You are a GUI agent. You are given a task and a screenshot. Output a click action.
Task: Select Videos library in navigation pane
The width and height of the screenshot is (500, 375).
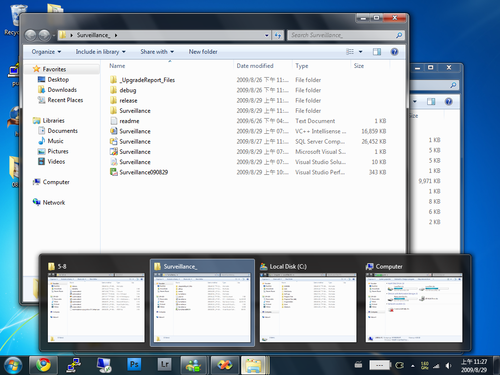(56, 162)
